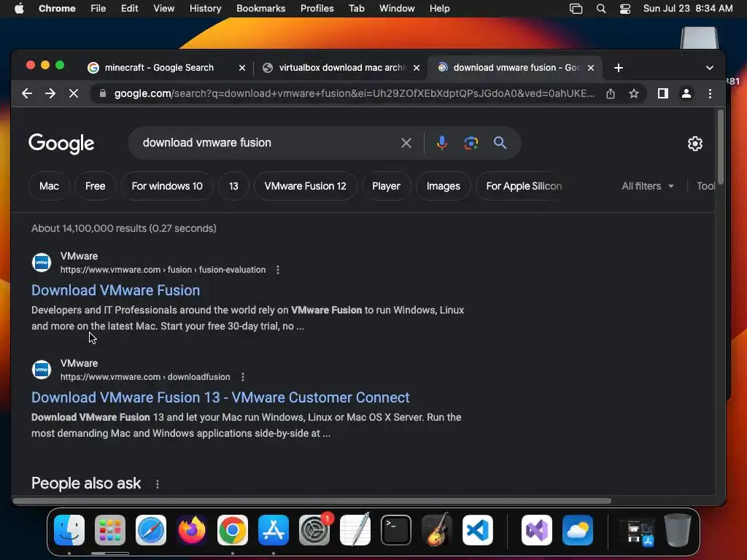Bookmark this tab with the star icon
747x560 pixels.
coord(634,93)
